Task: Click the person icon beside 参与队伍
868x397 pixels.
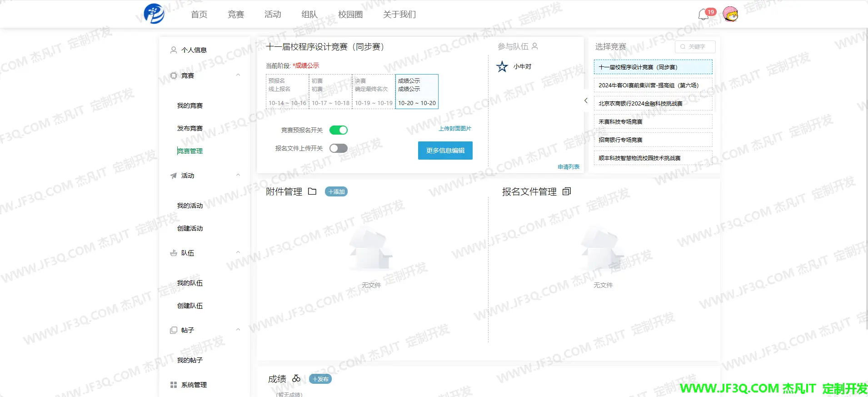Action: coord(535,46)
